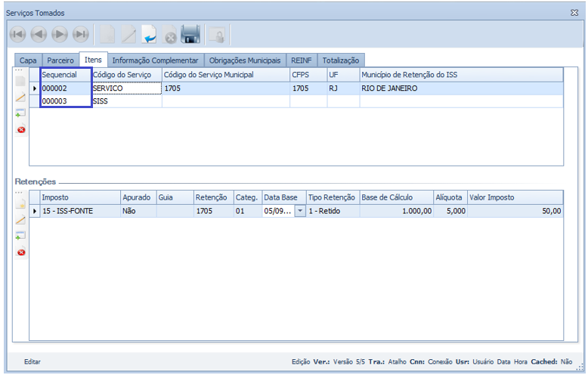Delete retention using red X in Retenções
The height and width of the screenshot is (375, 588).
click(20, 252)
